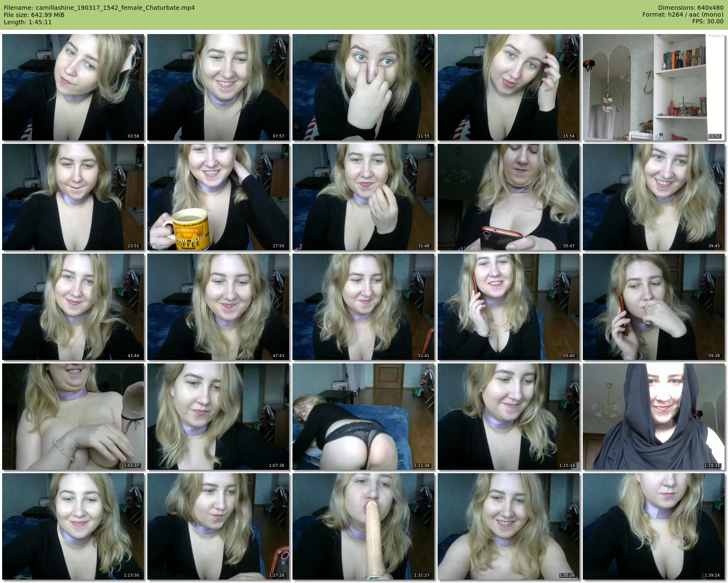The width and height of the screenshot is (728, 583).
Task: Pick the frame timestamped 1:35:26
Action: tap(509, 526)
